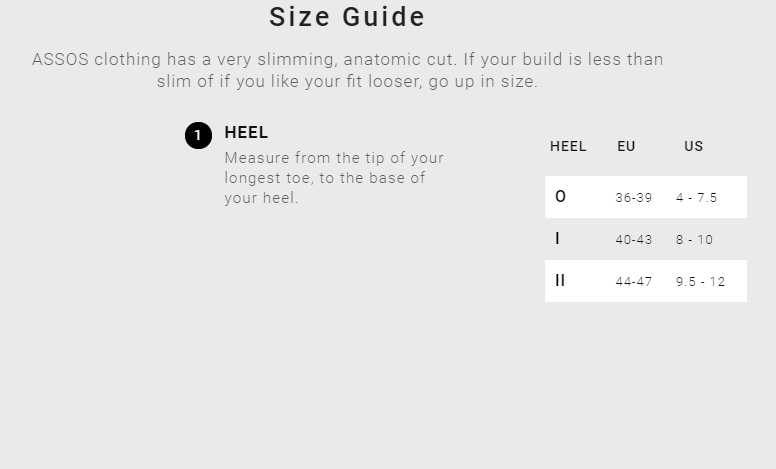The width and height of the screenshot is (776, 469).
Task: Click US size 4 - 7.5 cell
Action: (696, 198)
